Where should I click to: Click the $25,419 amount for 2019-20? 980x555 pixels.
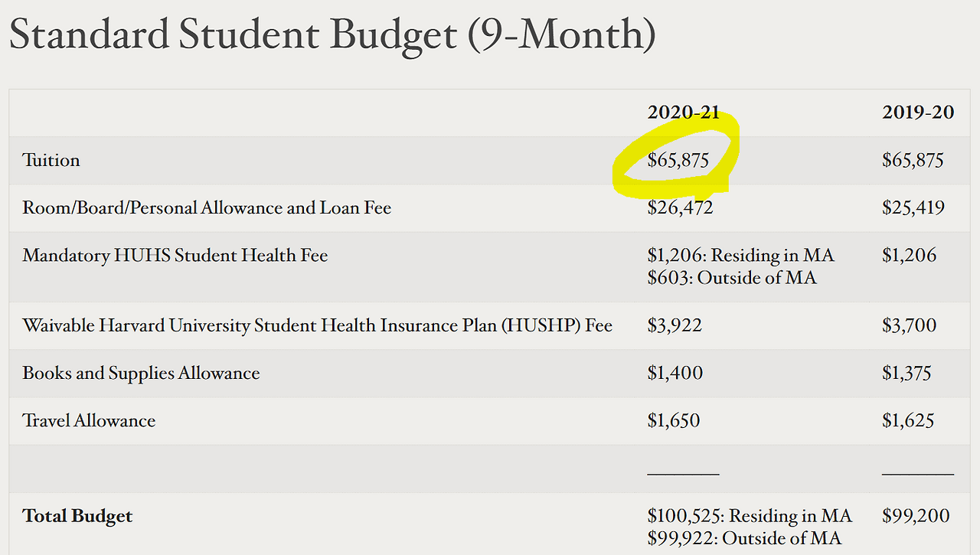(911, 208)
